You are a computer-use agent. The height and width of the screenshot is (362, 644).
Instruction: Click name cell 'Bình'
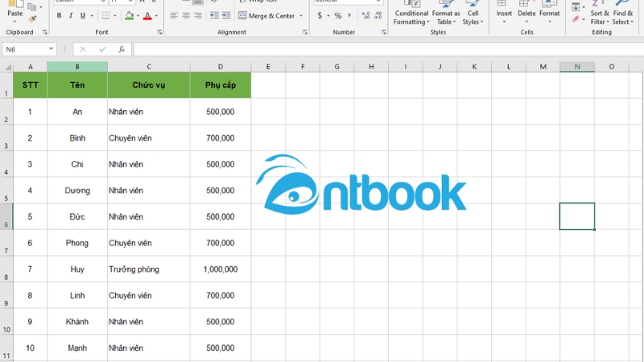click(77, 138)
